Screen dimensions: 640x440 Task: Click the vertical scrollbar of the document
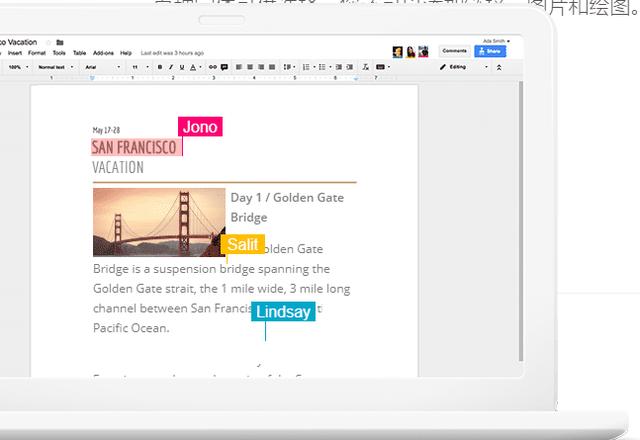520,220
